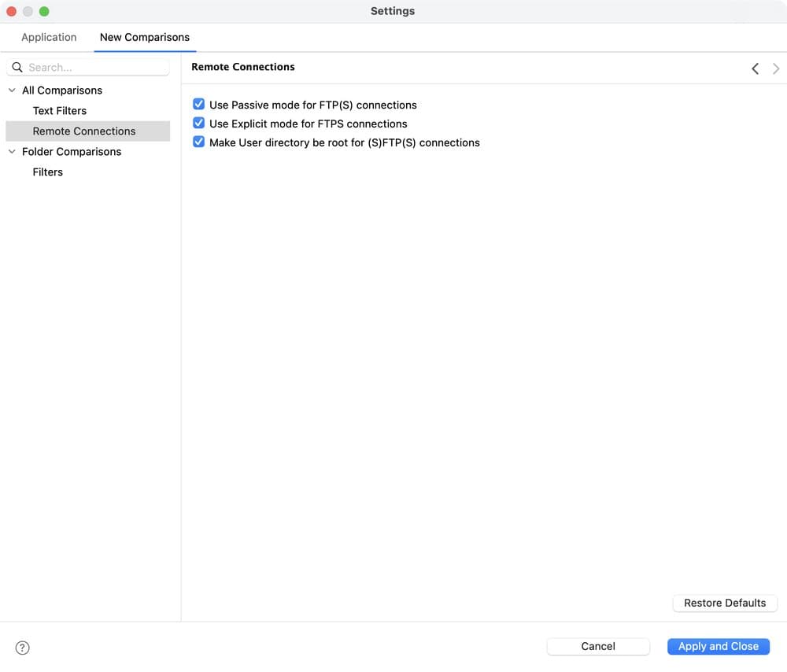
Task: Go forward with the right arrow icon
Action: (x=776, y=68)
